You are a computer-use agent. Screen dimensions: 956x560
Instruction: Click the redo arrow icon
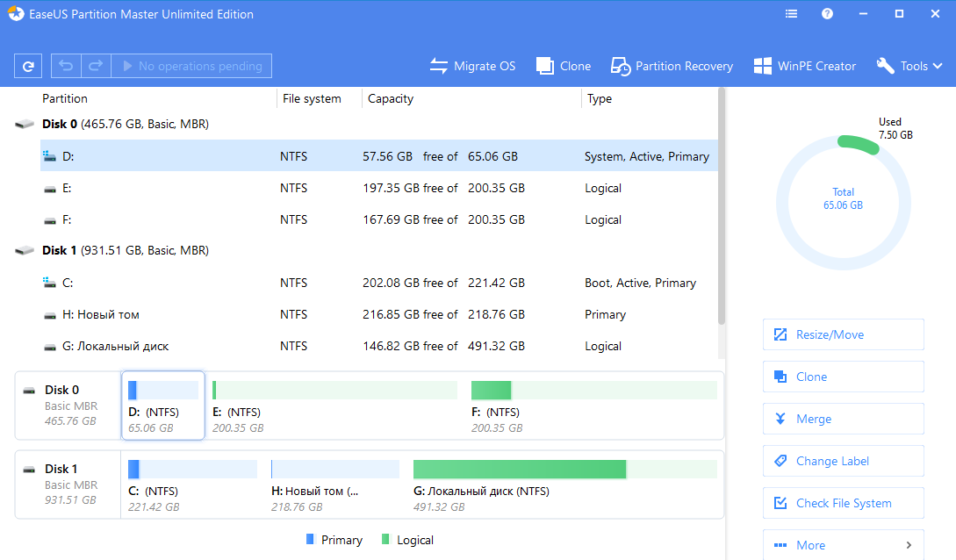(x=96, y=66)
